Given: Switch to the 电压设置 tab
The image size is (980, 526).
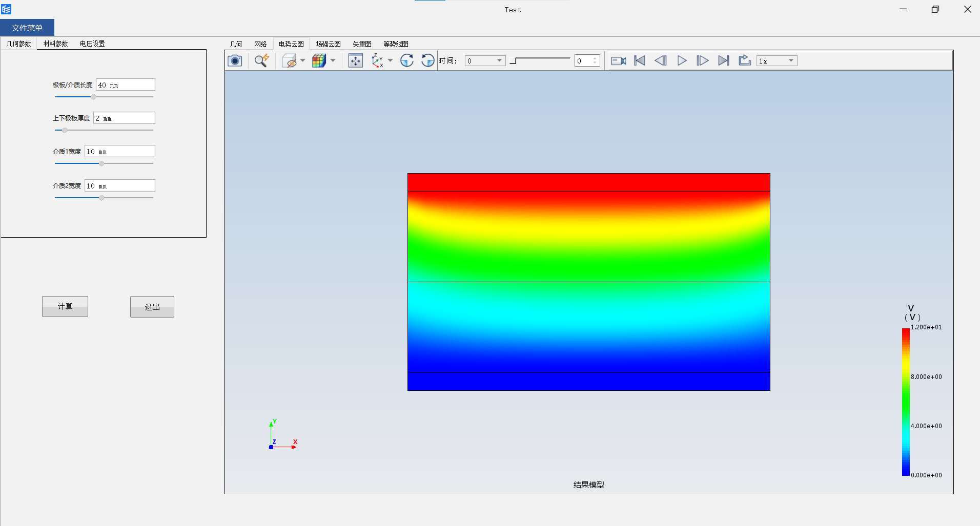Looking at the screenshot, I should pyautogui.click(x=92, y=44).
